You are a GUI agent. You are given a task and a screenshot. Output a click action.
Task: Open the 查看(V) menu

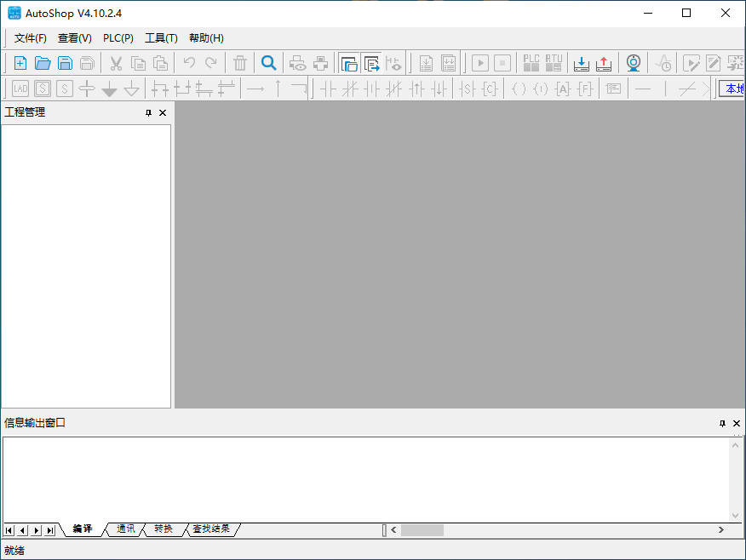pos(75,38)
